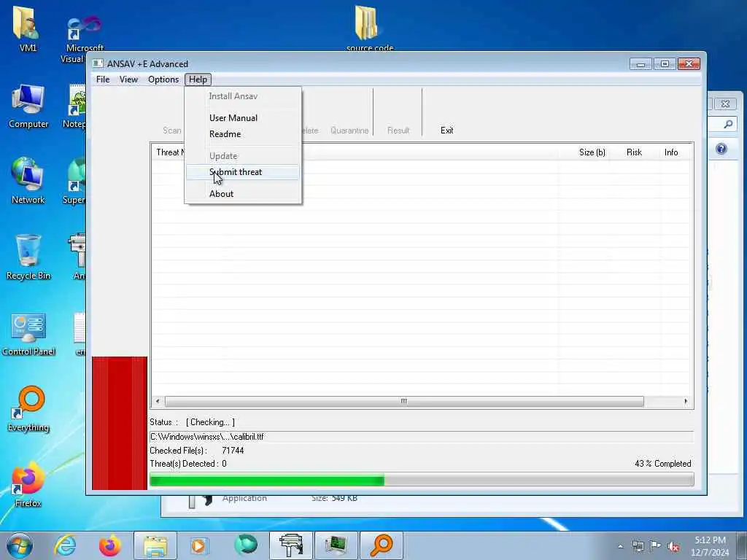Select Submit threat menu entry
Viewport: 747px width, 560px height.
pos(243,172)
